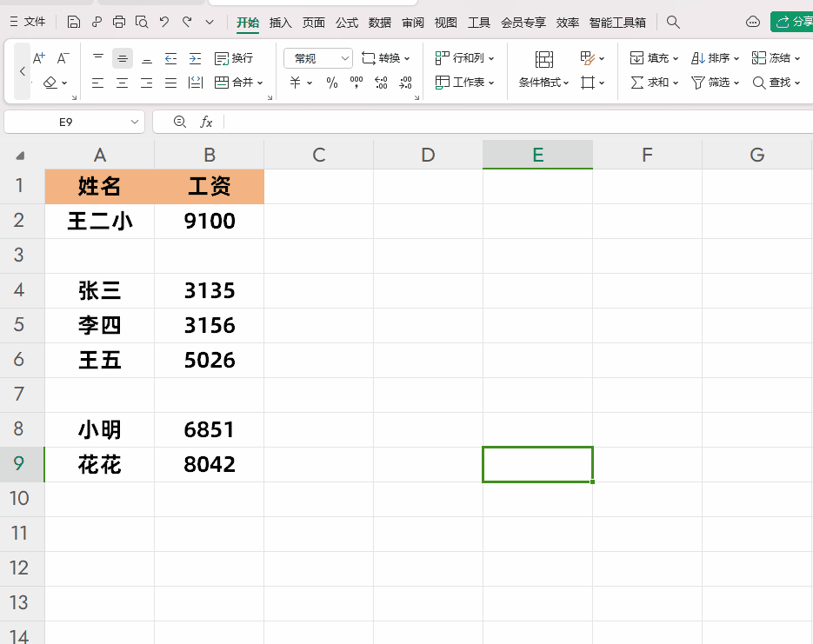Apply thousands separator format

click(x=357, y=83)
